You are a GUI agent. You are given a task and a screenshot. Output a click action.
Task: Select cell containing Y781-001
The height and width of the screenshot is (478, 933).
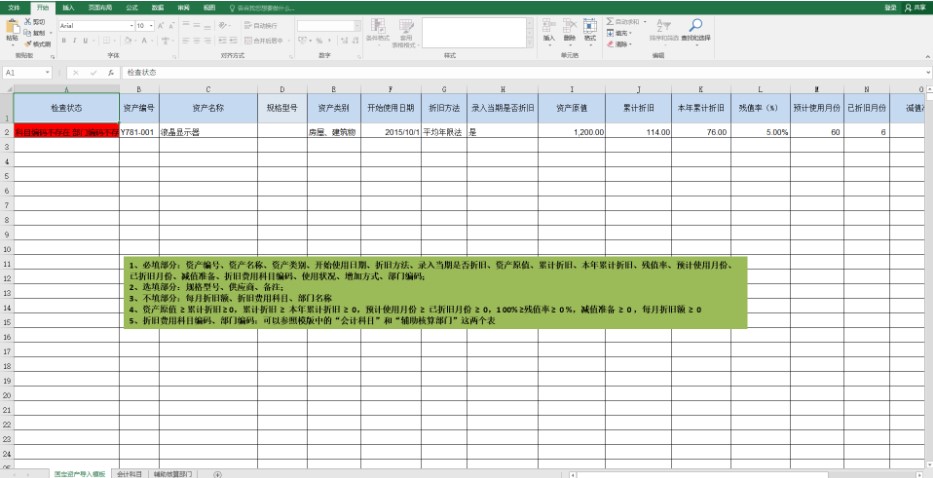point(139,132)
